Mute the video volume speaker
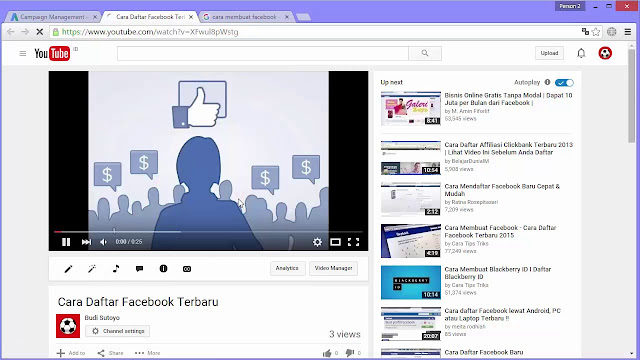Image resolution: width=640 pixels, height=360 pixels. point(103,242)
